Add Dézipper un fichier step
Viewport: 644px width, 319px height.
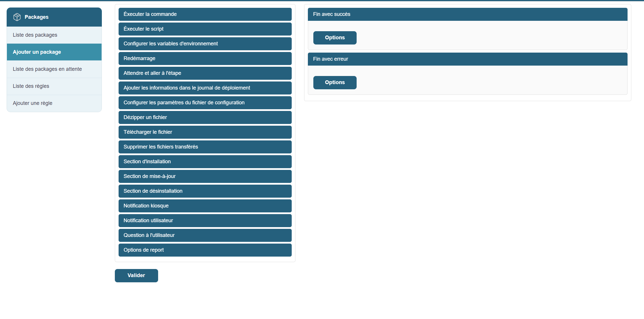[205, 117]
